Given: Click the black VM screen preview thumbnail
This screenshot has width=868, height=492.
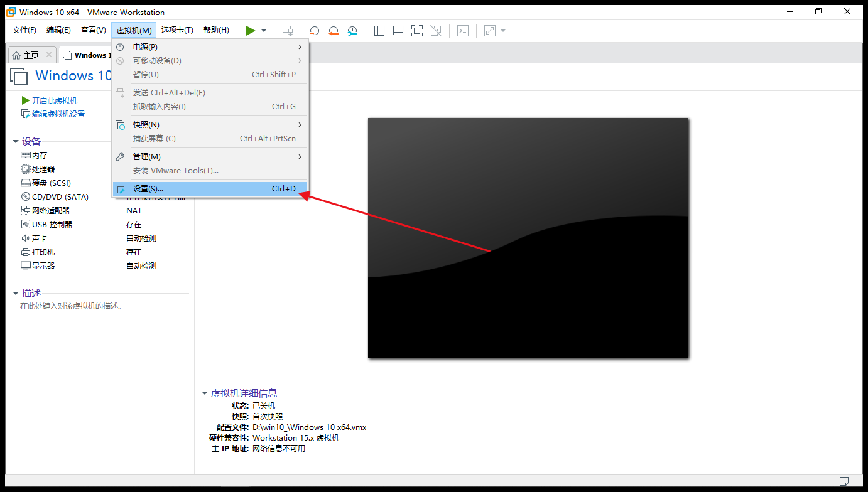Looking at the screenshot, I should [x=528, y=238].
